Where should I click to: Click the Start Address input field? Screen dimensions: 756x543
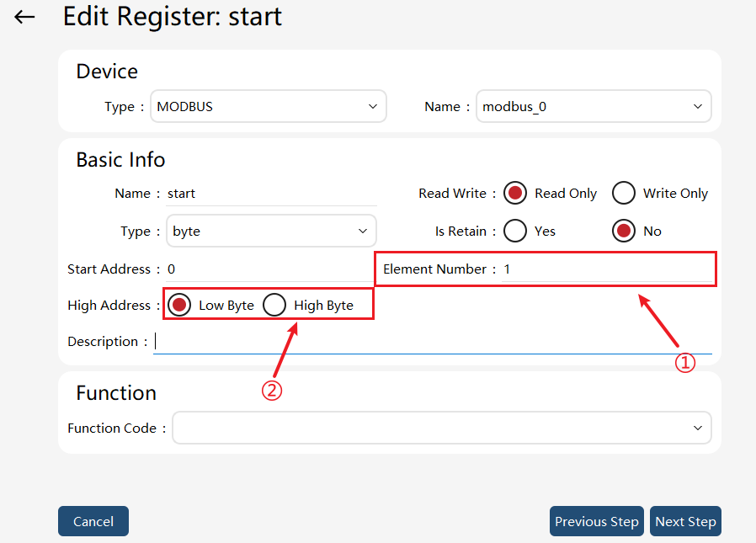[x=270, y=269]
